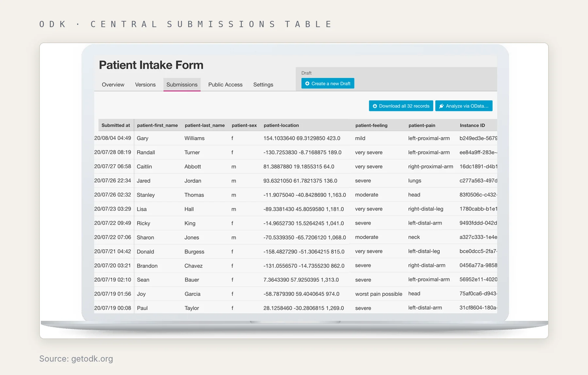Viewport: 588px width, 375px height.
Task: Select the first name cell Gary
Action: pyautogui.click(x=142, y=138)
